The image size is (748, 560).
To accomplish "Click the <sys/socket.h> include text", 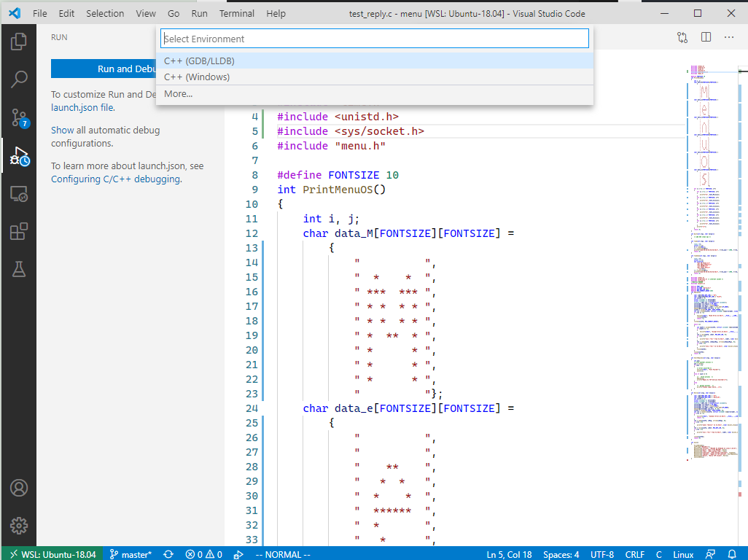I will (379, 131).
